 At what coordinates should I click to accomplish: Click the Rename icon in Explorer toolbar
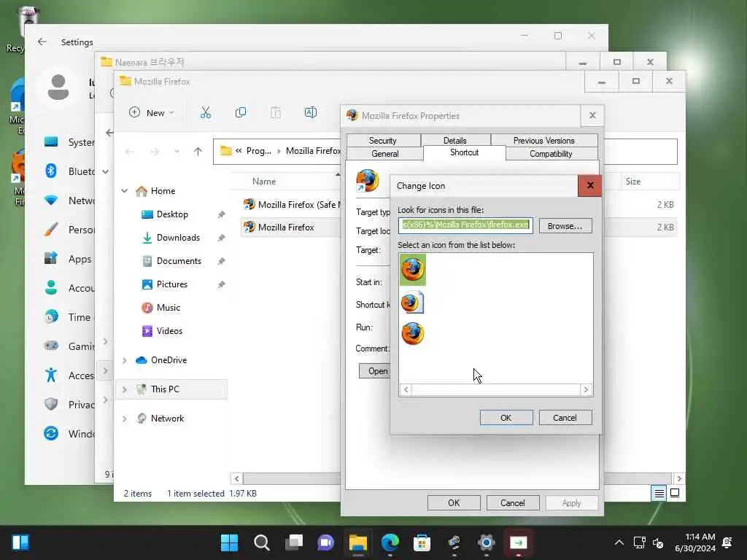[311, 113]
